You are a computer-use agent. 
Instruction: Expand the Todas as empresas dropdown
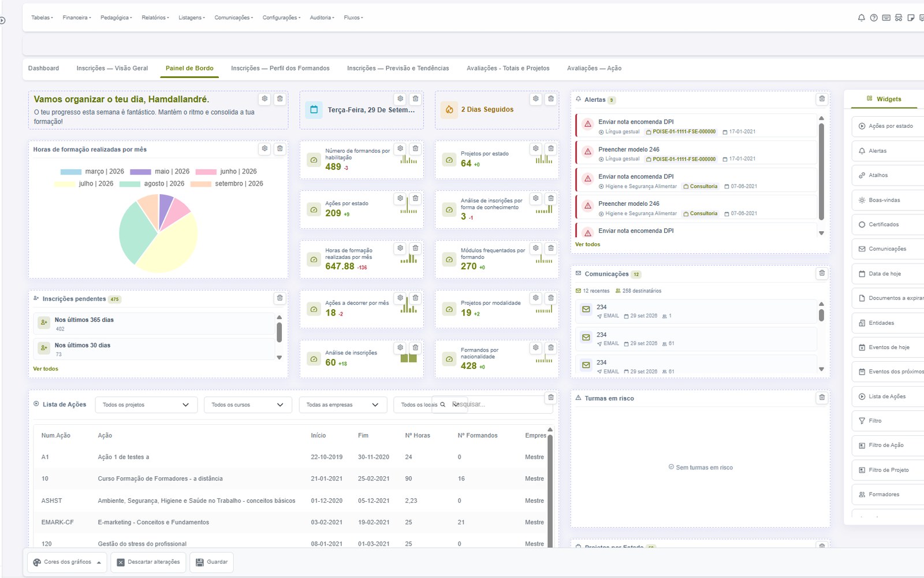click(343, 405)
